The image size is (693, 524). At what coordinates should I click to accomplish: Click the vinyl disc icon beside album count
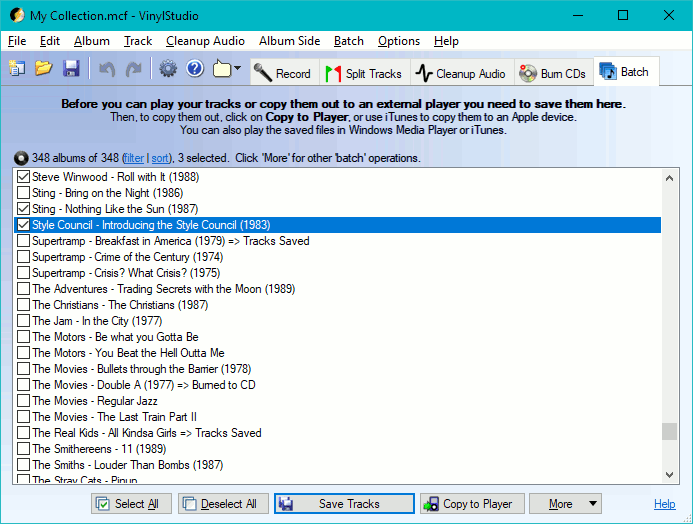(x=21, y=158)
